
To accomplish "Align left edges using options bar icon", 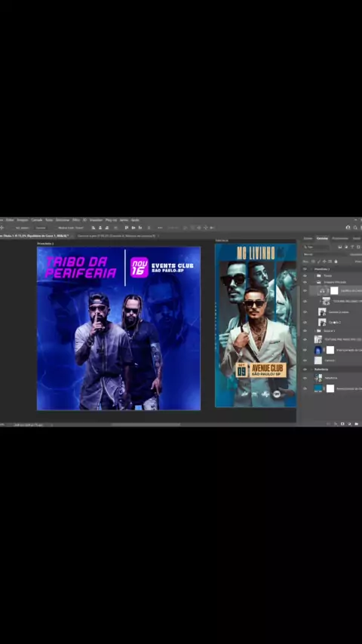I will [94, 228].
